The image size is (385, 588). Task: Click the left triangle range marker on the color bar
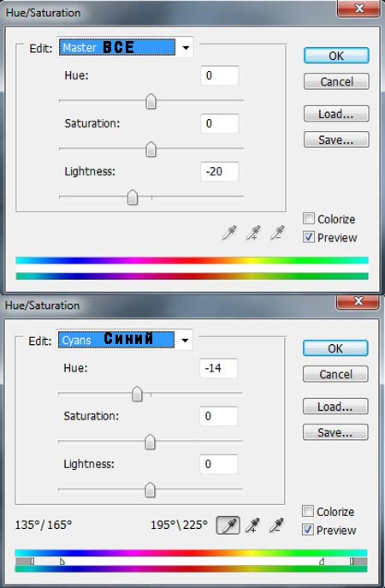click(62, 561)
